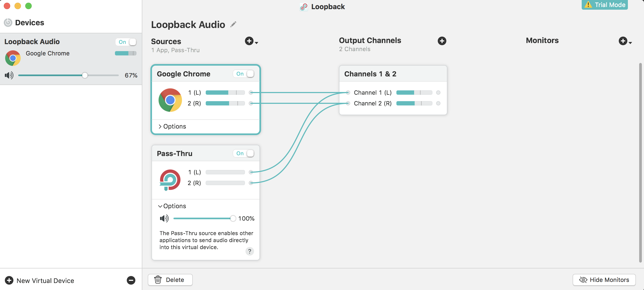Viewport: 644px width, 290px height.
Task: Disable the Pass-Thru source switch
Action: (244, 153)
